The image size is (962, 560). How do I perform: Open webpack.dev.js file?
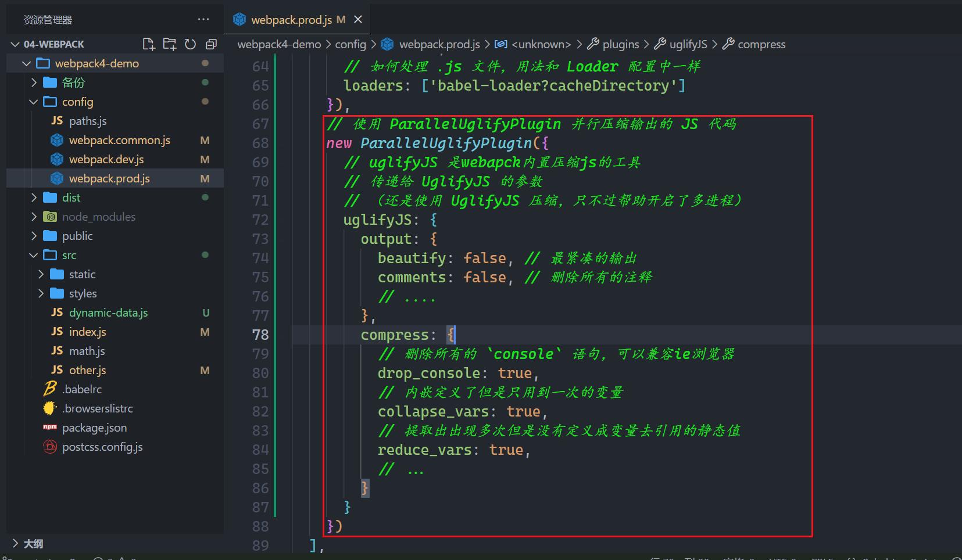click(115, 159)
